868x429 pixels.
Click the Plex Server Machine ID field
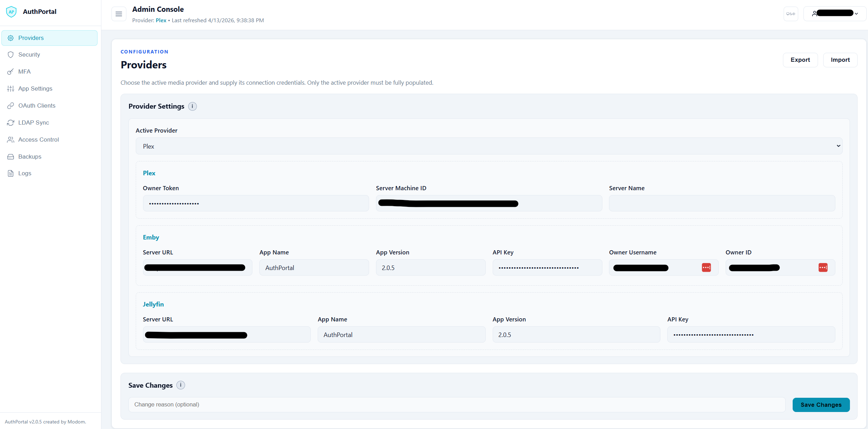tap(489, 203)
